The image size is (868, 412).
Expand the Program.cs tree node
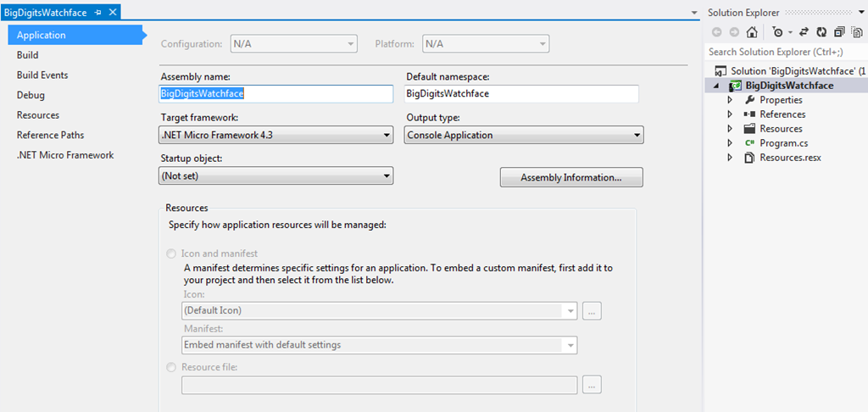click(730, 143)
